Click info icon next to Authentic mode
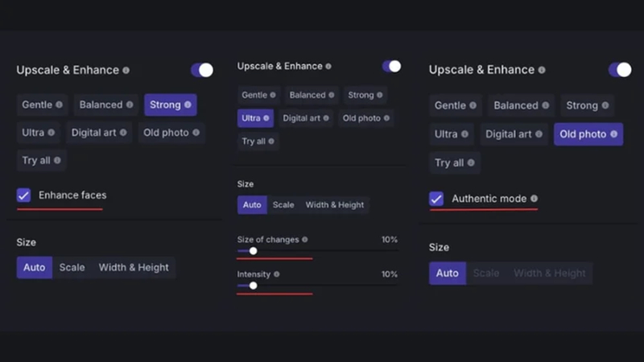Screen dimensions: 644x362 [x=534, y=199]
